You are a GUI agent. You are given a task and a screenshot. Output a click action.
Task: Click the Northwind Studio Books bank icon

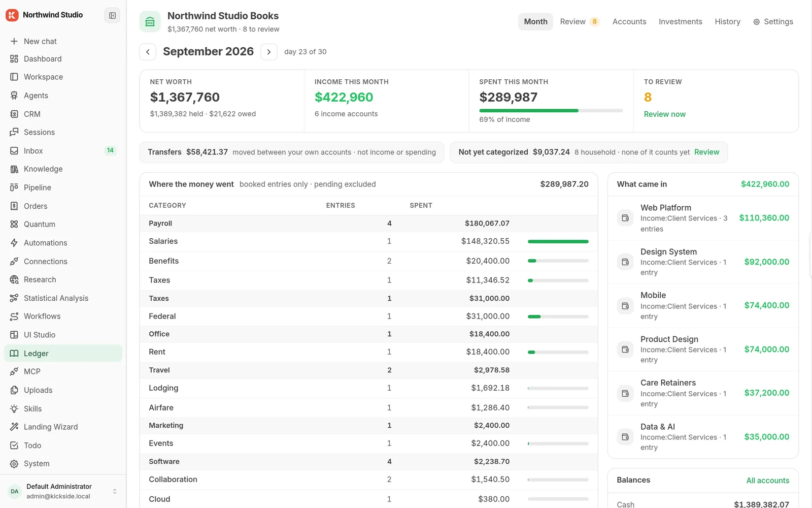(x=150, y=22)
